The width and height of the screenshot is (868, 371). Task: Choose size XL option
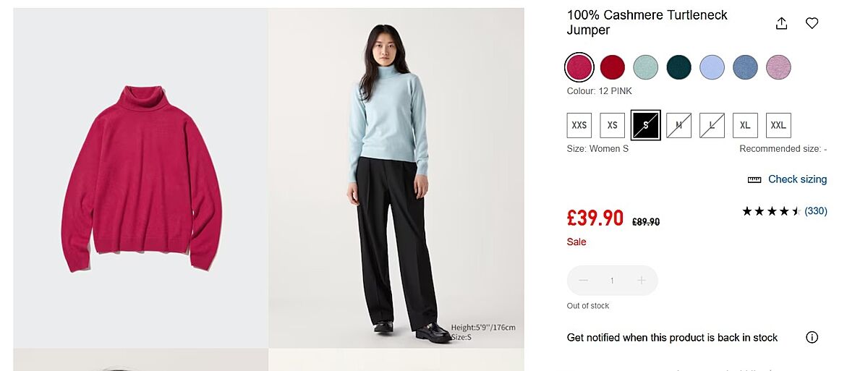[x=745, y=125]
